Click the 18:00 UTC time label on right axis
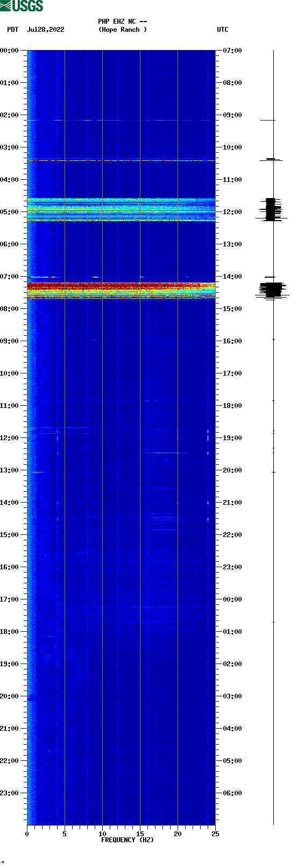297x868 pixels. click(x=232, y=406)
